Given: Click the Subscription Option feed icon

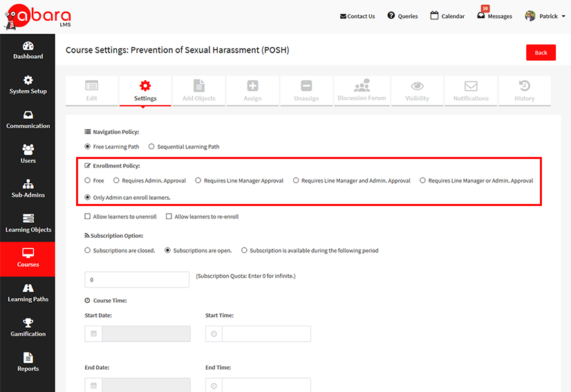Looking at the screenshot, I should tap(86, 236).
